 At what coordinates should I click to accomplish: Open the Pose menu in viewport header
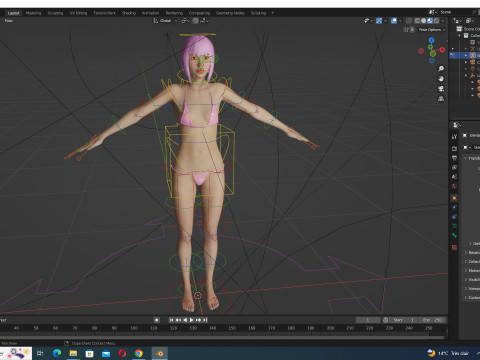(9, 21)
